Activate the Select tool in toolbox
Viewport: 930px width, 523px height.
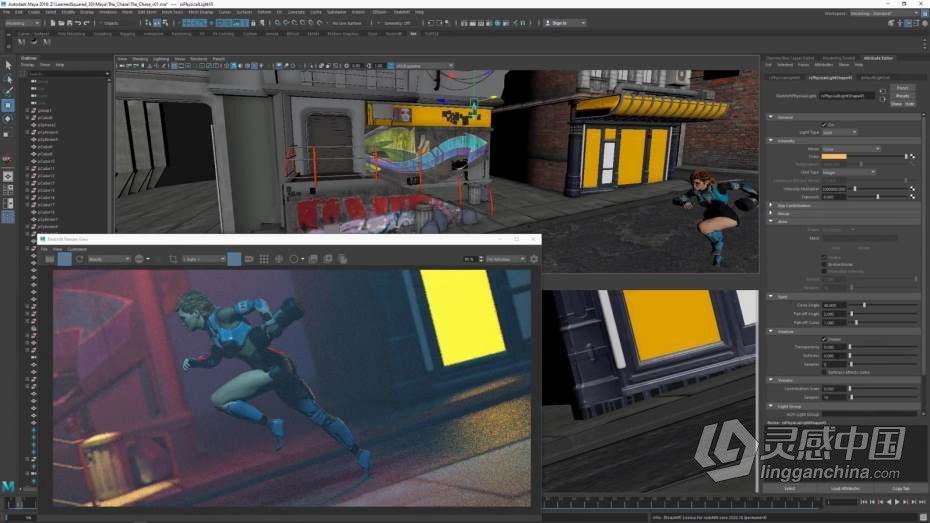pos(8,65)
